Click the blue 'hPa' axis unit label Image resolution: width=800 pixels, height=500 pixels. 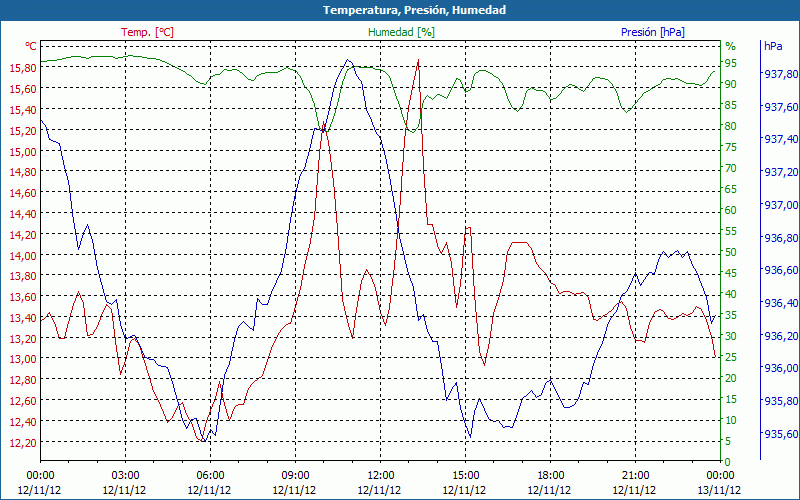[773, 46]
